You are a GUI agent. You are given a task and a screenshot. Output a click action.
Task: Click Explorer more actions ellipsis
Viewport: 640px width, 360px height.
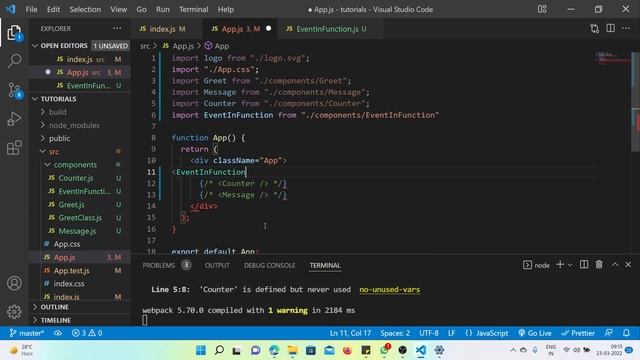pyautogui.click(x=117, y=29)
